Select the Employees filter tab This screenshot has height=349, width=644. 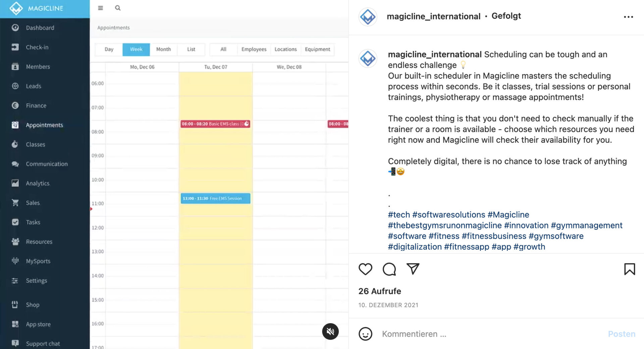254,49
